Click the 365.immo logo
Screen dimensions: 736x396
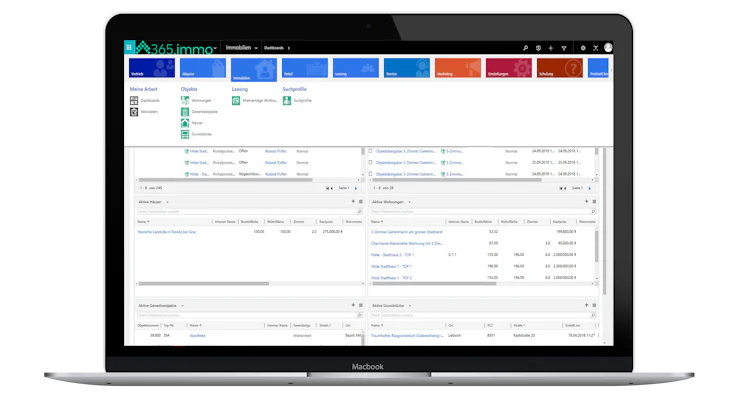(174, 48)
